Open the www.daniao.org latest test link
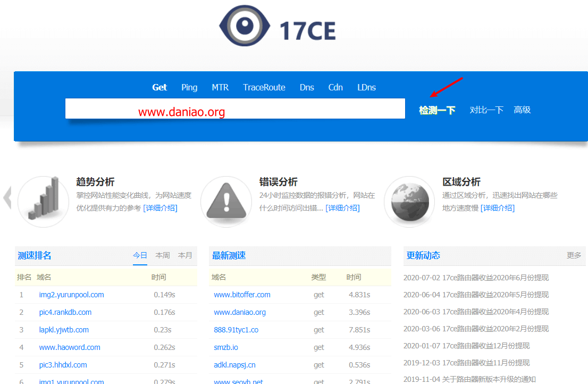Image resolution: width=588 pixels, height=384 pixels. pos(240,312)
